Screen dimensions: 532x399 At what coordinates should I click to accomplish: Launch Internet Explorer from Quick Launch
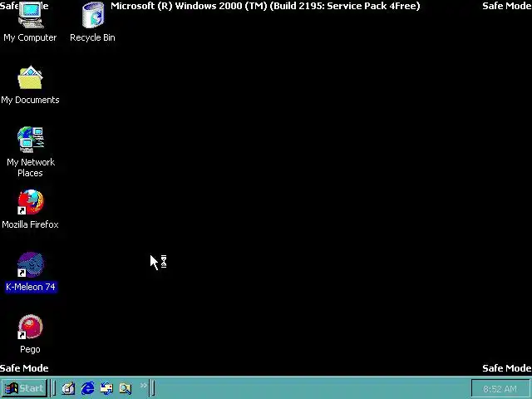tap(88, 388)
